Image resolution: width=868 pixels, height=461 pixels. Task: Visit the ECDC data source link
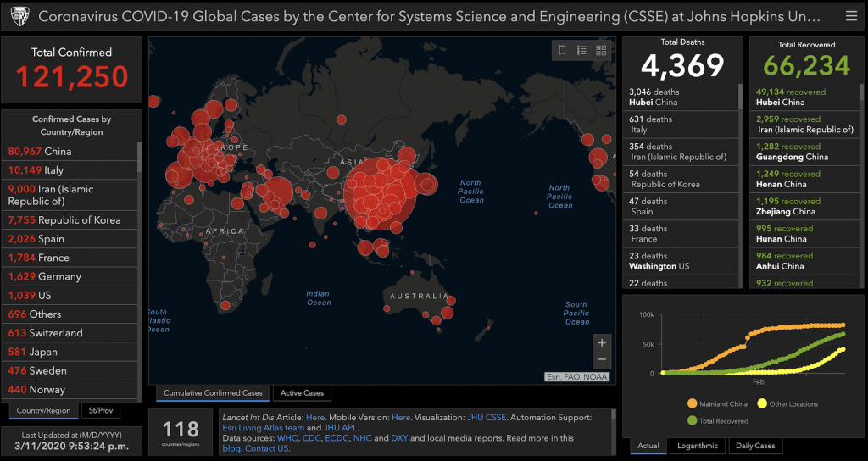(x=336, y=438)
